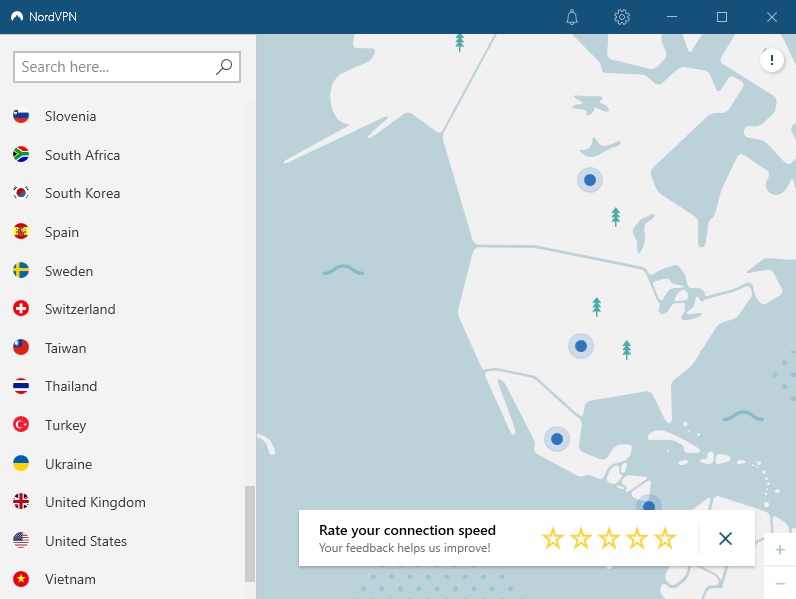796x599 pixels.
Task: Give a one-star connection rating
Action: (x=553, y=539)
